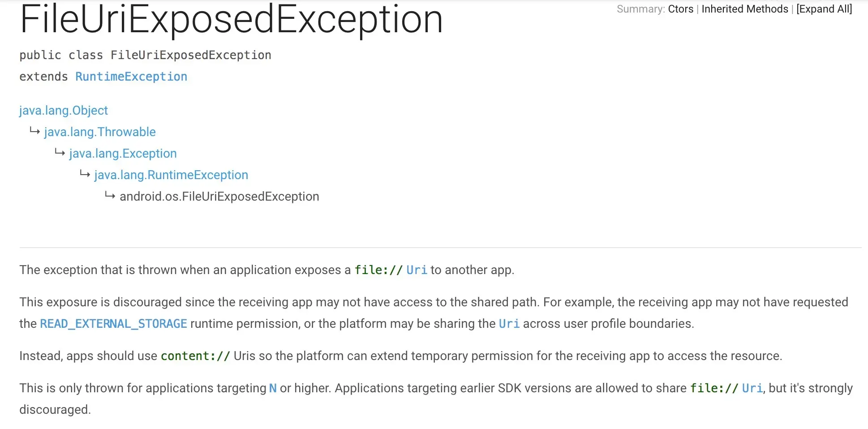Open the Uri link after file://
The width and height of the screenshot is (868, 429).
[x=417, y=270]
